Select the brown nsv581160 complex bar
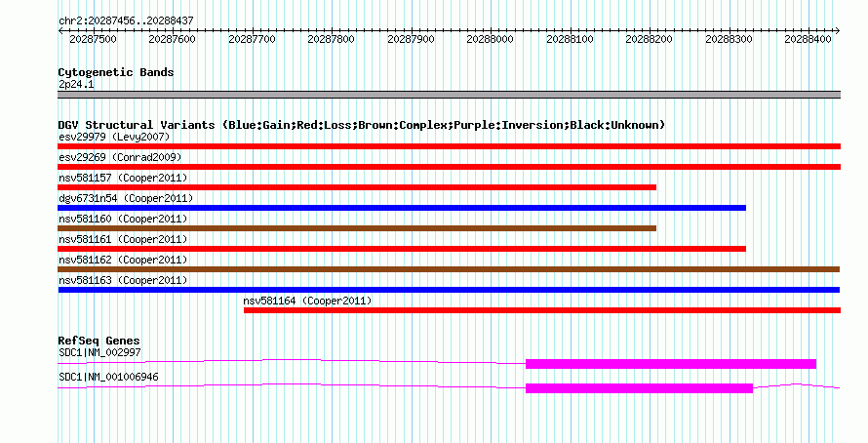 tap(357, 228)
